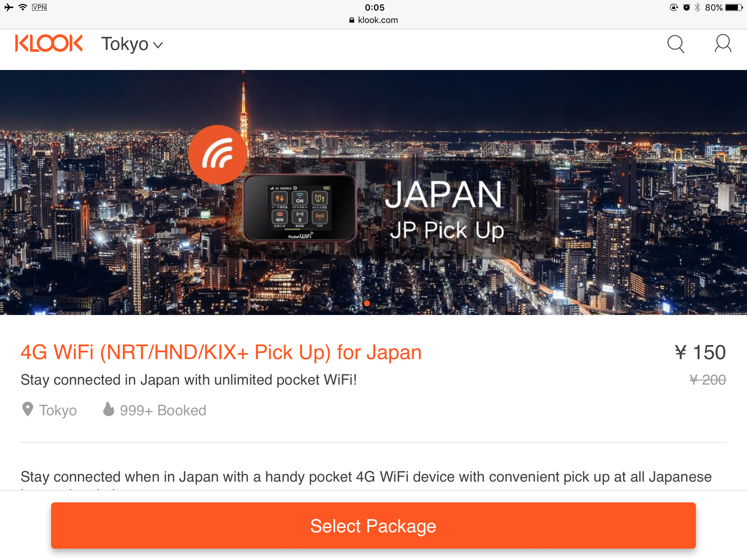
Task: Tap the battery status icon
Action: coord(734,7)
